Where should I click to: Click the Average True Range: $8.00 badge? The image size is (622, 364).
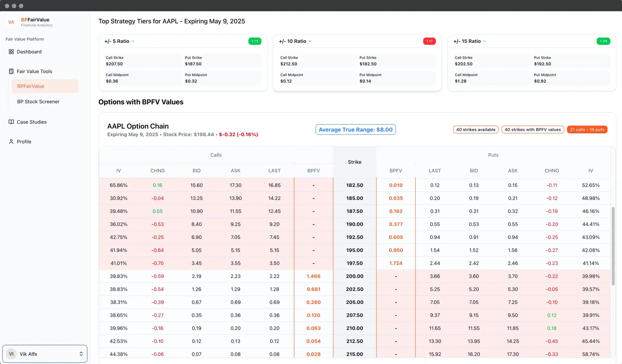[356, 130]
